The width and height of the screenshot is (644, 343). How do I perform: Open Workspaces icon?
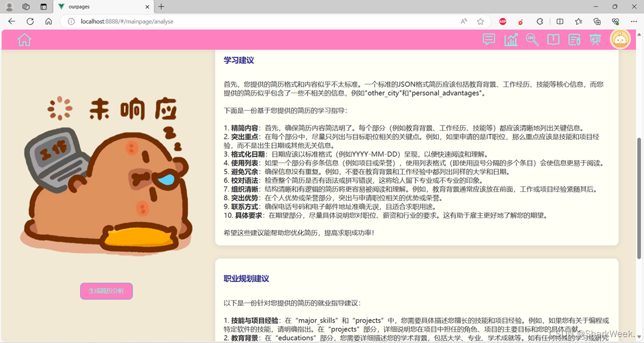26,7
